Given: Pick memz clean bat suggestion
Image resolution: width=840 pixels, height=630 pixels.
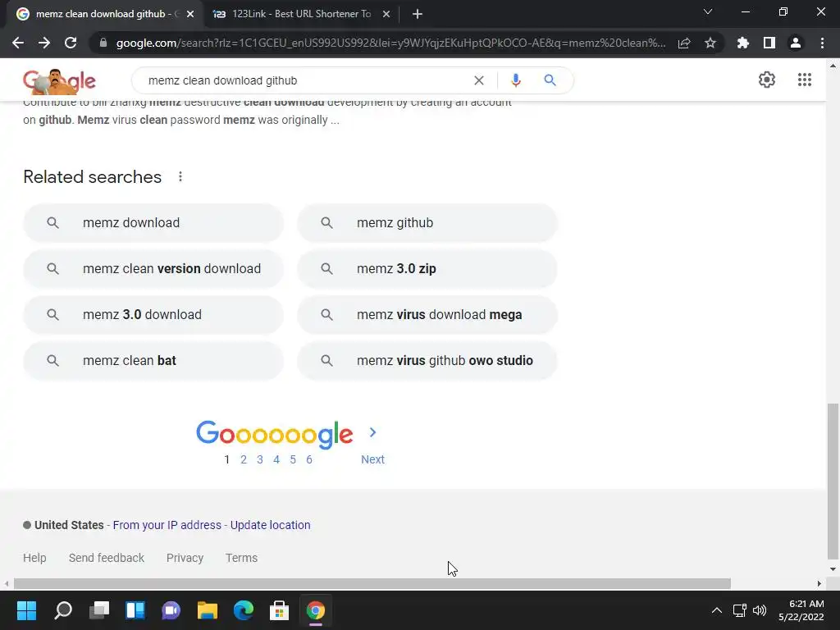Looking at the screenshot, I should pos(153,361).
